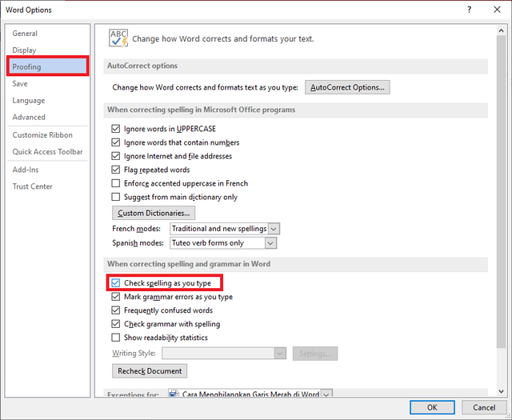Screen dimensions: 512x420
Task: Open the Trust Center category
Action: pos(32,186)
